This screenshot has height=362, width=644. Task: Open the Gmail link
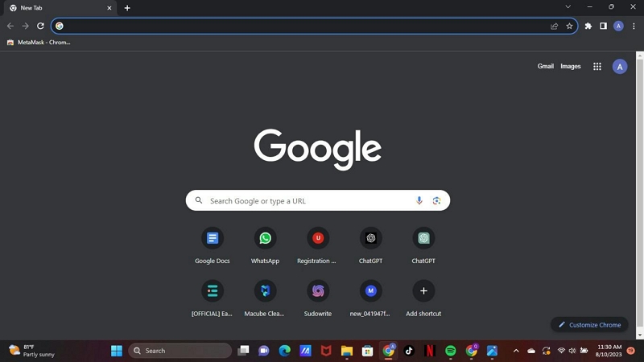tap(546, 66)
